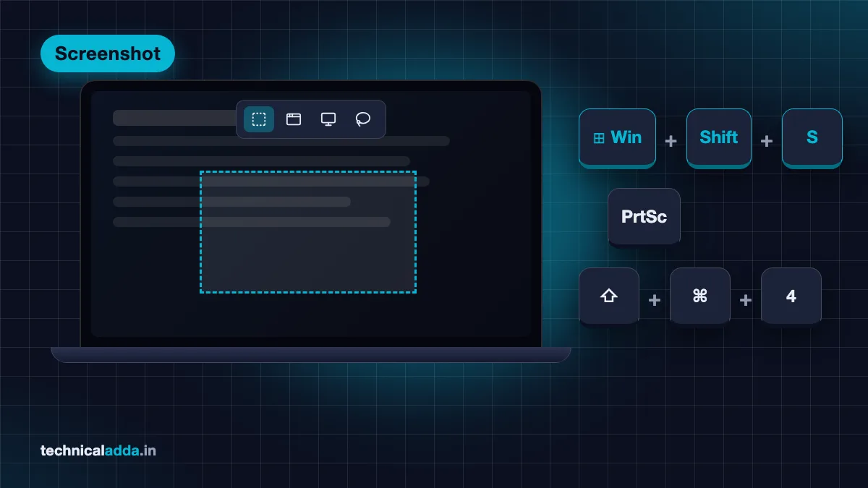Screen dimensions: 868x488
Task: Open the technicaladda.in link
Action: point(98,451)
